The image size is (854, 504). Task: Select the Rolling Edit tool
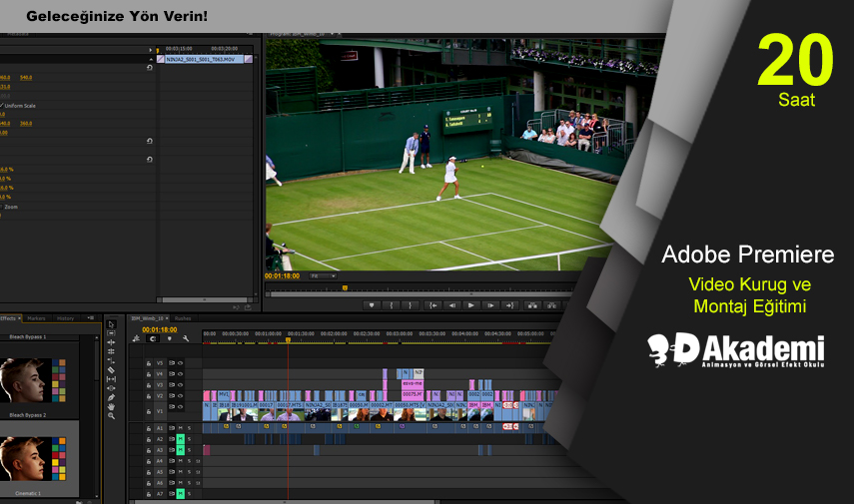tap(111, 351)
